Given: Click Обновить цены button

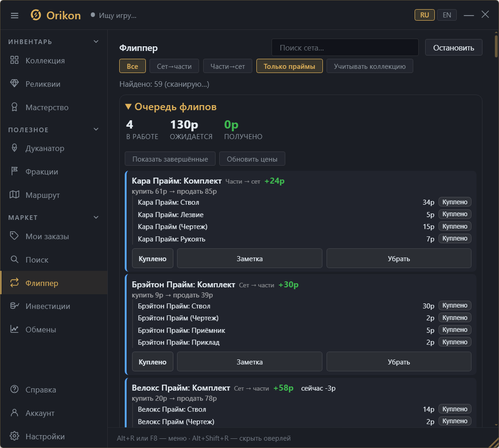Looking at the screenshot, I should point(252,159).
